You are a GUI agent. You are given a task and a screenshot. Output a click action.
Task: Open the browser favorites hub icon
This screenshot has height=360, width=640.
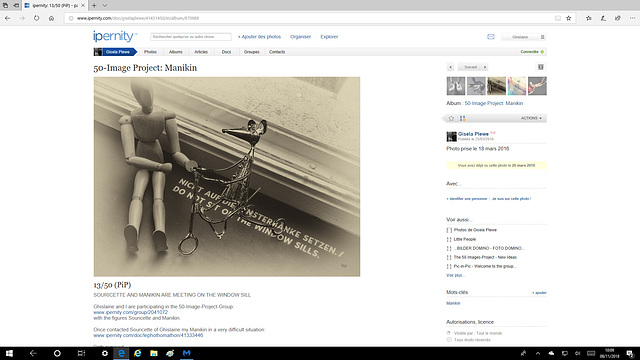[x=589, y=18]
